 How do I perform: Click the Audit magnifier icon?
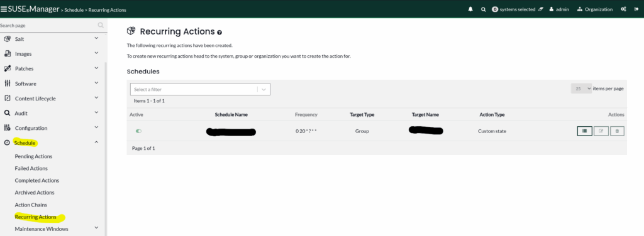point(7,113)
